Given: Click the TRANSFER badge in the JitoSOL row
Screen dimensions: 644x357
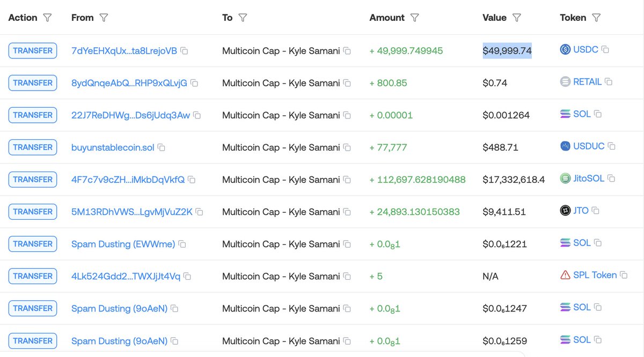Looking at the screenshot, I should click(x=33, y=180).
